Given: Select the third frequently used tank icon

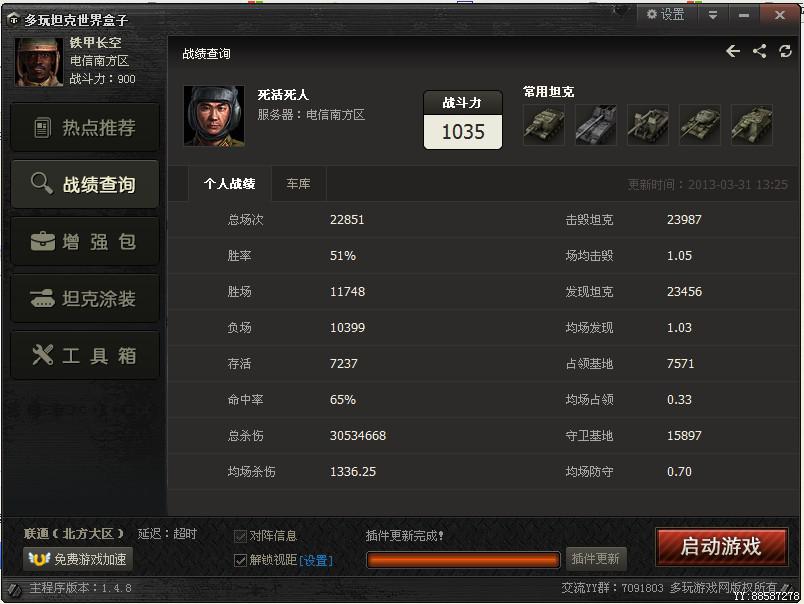Looking at the screenshot, I should point(648,125).
